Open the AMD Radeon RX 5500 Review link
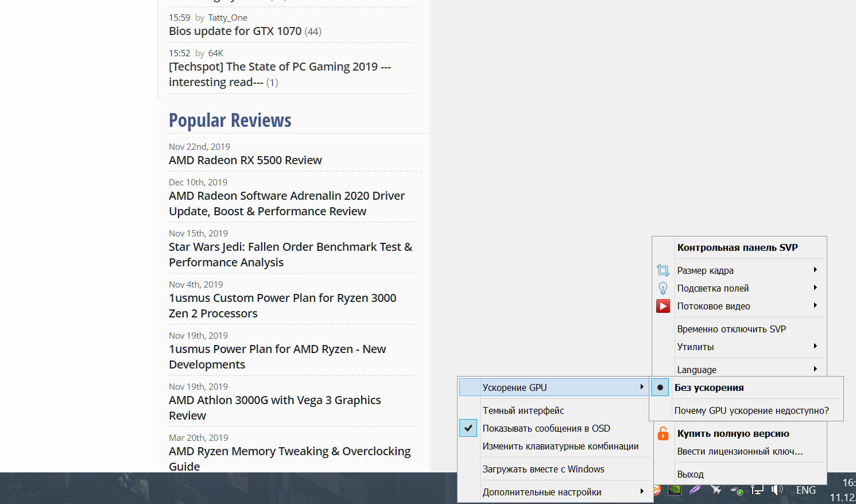Viewport: 856px width, 504px height. click(x=245, y=160)
